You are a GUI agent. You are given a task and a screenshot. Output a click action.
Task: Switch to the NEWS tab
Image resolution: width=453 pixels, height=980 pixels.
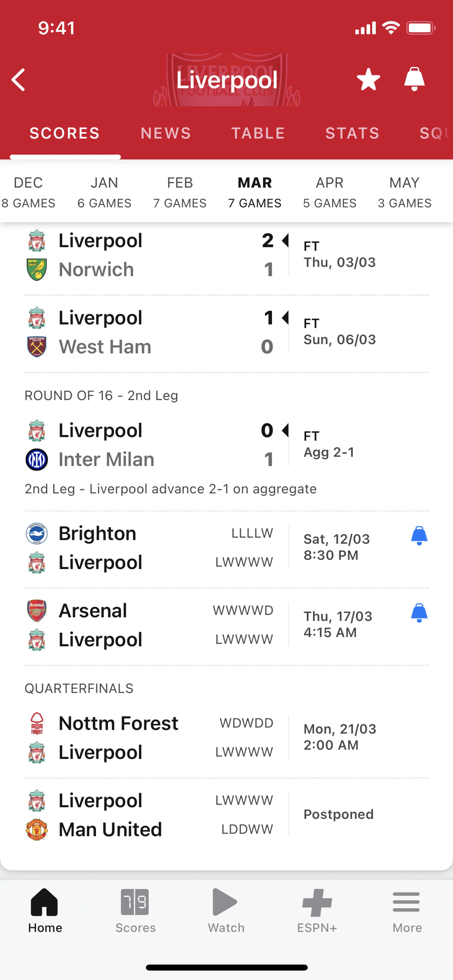pos(166,133)
